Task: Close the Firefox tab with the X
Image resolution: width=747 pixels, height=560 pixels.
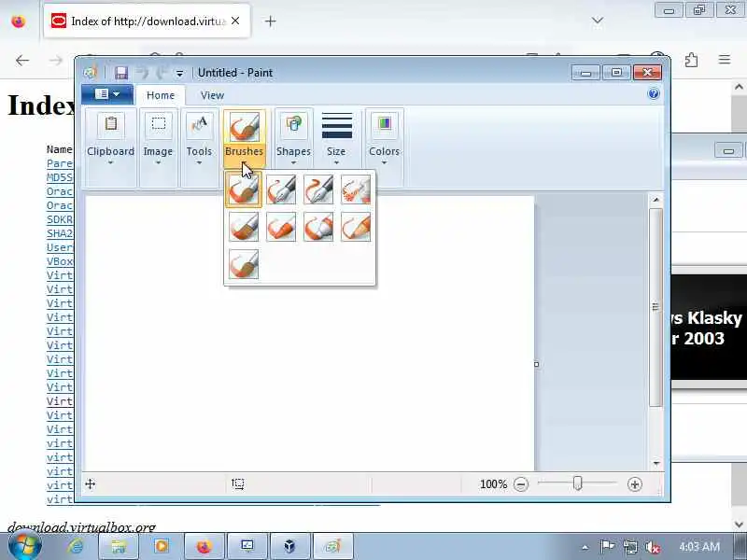Action: tap(235, 21)
